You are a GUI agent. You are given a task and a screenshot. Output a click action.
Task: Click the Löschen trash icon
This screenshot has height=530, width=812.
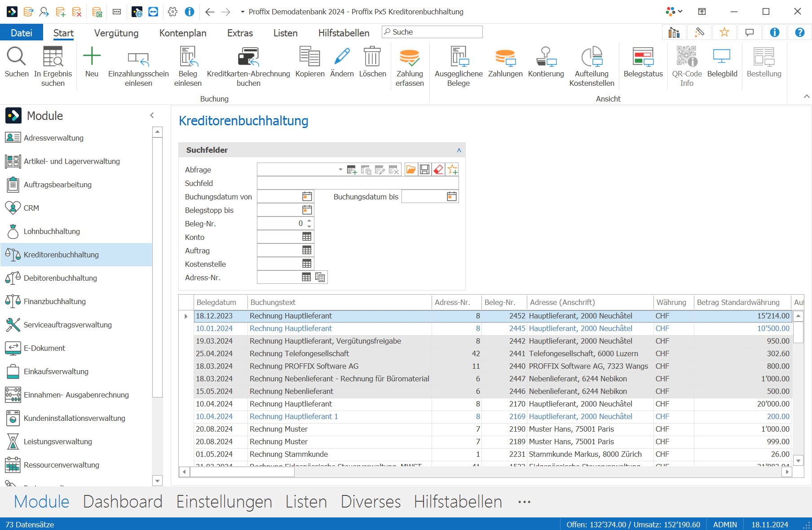(372, 57)
